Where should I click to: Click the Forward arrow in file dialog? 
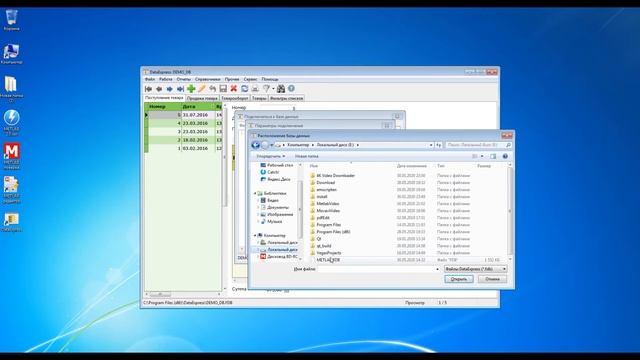pyautogui.click(x=265, y=145)
